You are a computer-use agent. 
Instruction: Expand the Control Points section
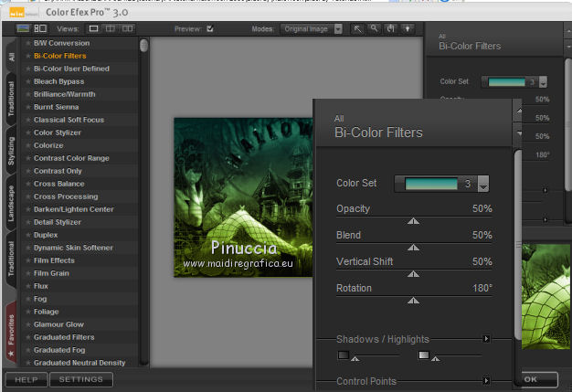487,380
